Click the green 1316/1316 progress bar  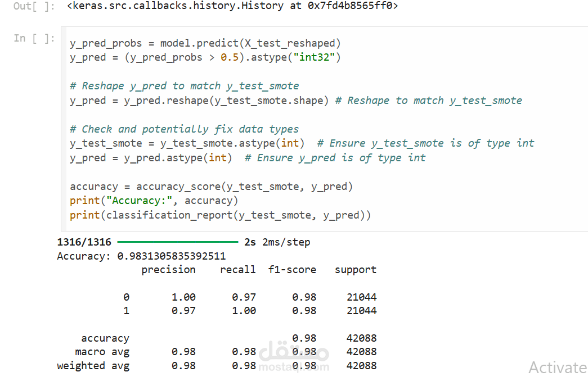click(x=178, y=243)
